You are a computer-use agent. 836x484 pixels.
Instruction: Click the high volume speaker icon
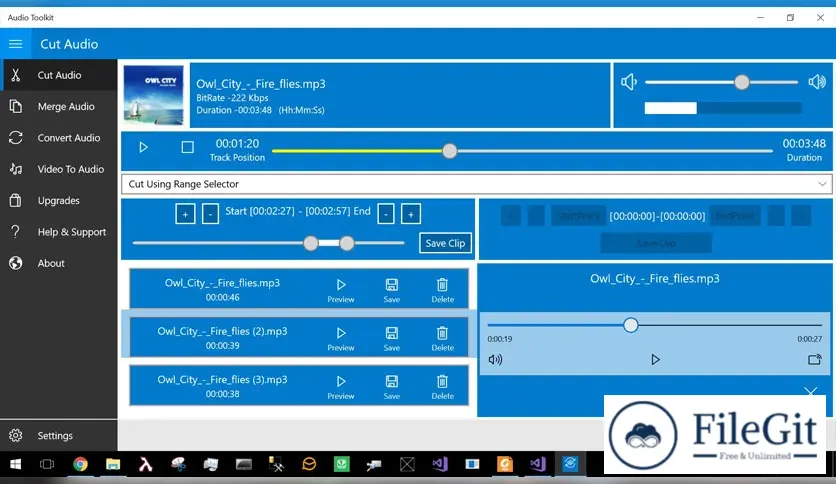[817, 82]
